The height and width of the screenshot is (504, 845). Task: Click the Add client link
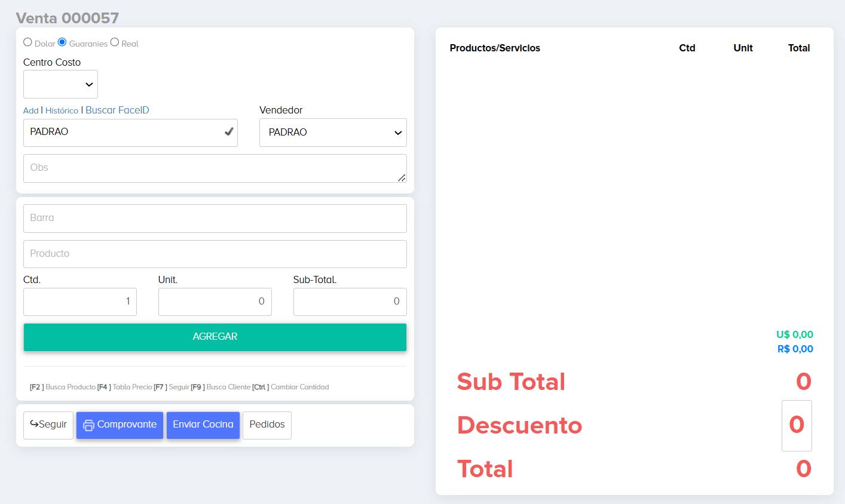coord(30,110)
